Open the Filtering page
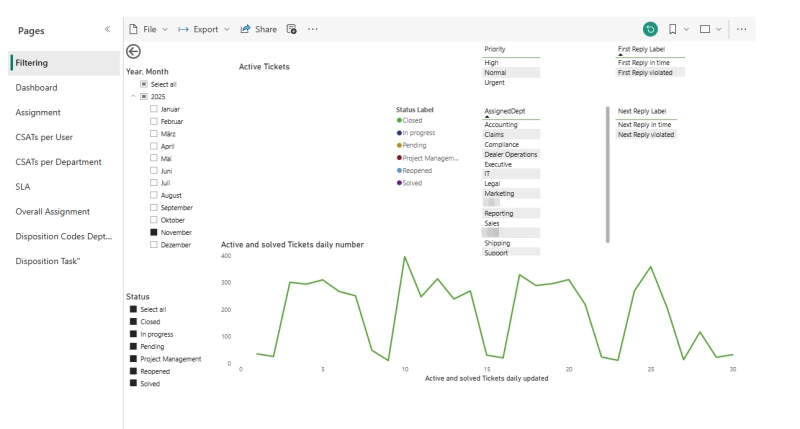The height and width of the screenshot is (429, 800). pyautogui.click(x=64, y=63)
